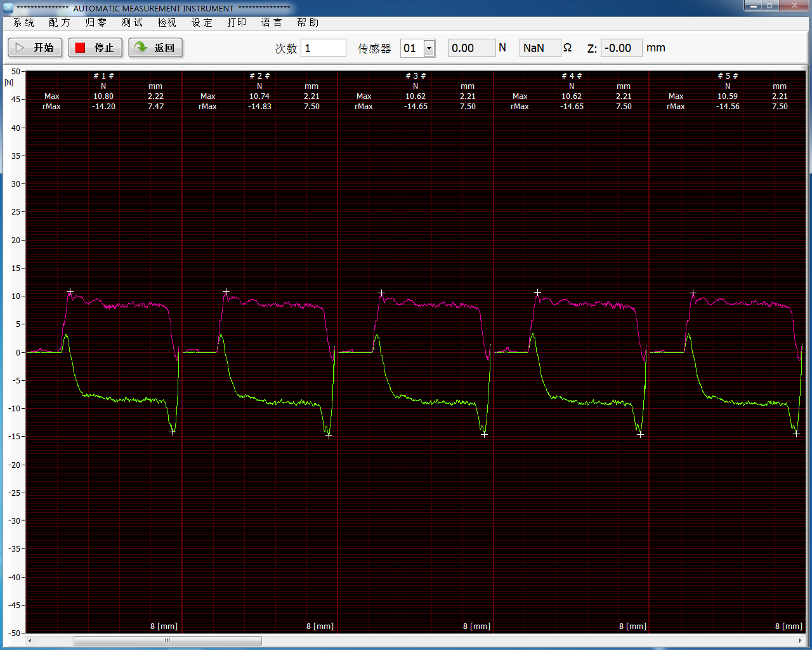This screenshot has width=812, height=650.
Task: Click the horizontal scrollbar's right arrow
Action: (800, 640)
